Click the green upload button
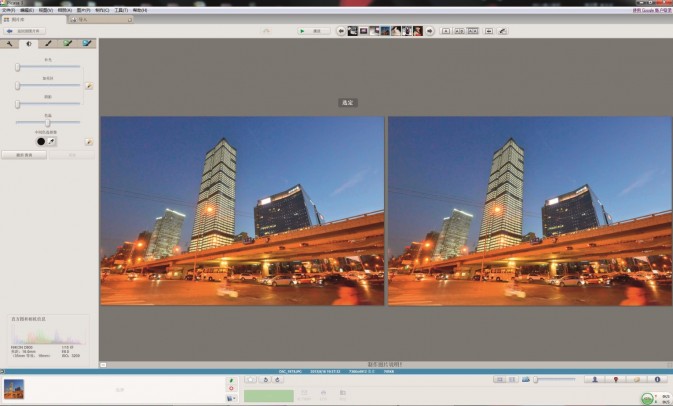This screenshot has width=673, height=406. point(269,396)
